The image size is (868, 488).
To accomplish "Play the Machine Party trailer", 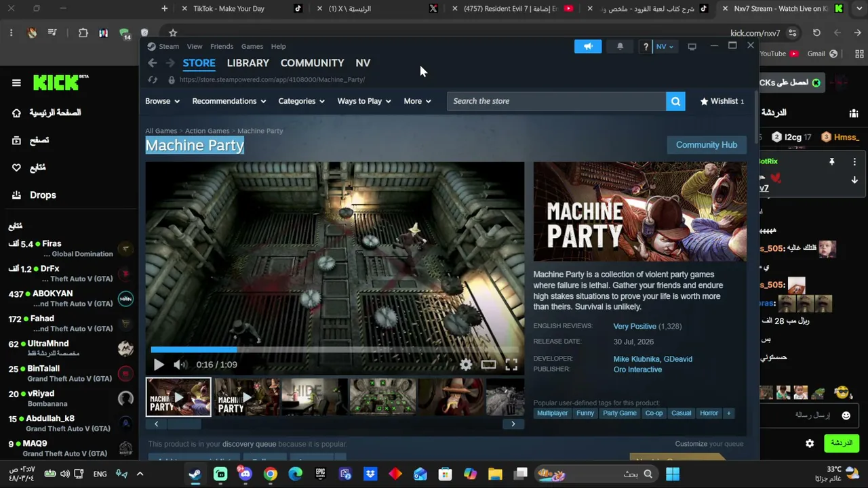I will [x=159, y=365].
